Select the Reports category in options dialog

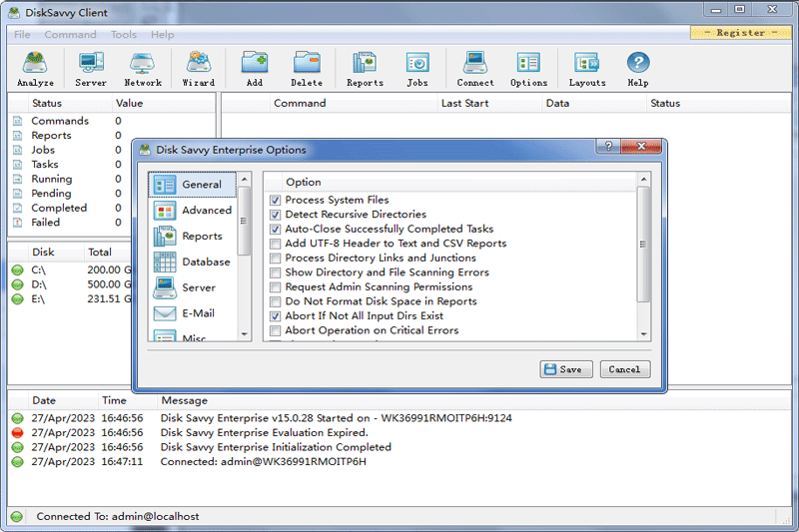click(x=192, y=237)
